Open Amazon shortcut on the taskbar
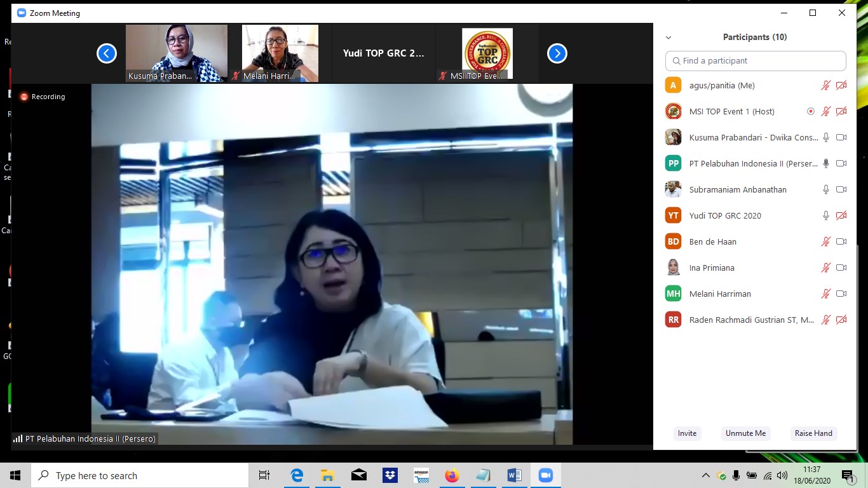The width and height of the screenshot is (868, 488). [421, 475]
